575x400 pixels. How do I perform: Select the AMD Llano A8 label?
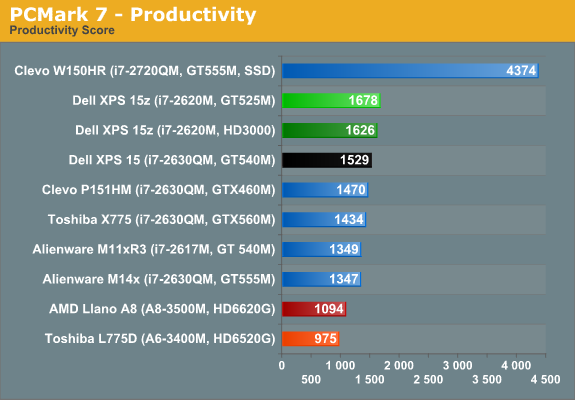pyautogui.click(x=162, y=309)
